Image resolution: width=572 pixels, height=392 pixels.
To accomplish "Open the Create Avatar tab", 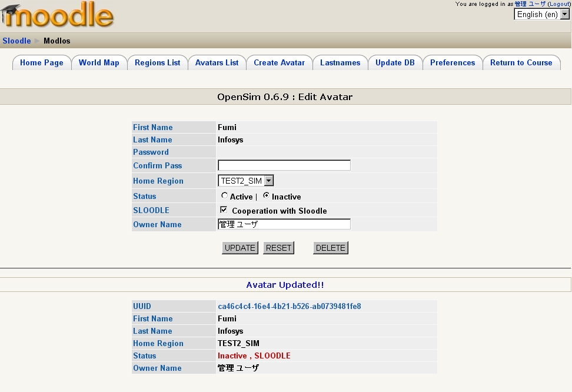I will [x=279, y=63].
